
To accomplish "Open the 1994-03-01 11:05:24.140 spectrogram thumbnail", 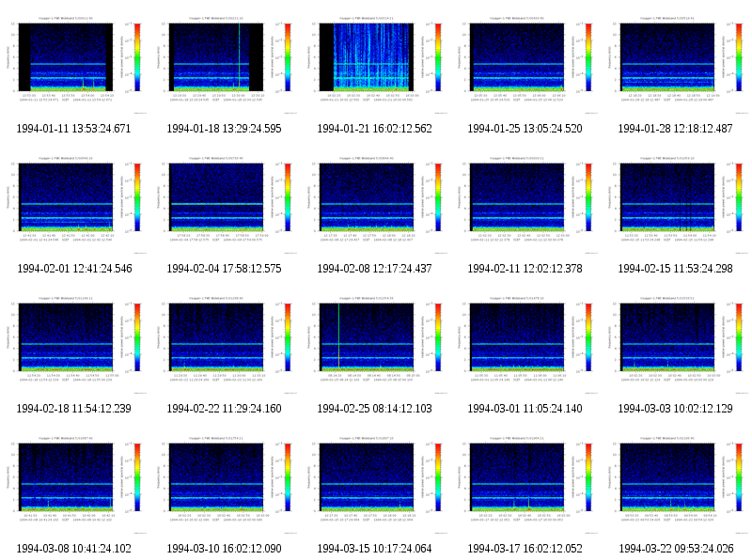I will 525,346.
